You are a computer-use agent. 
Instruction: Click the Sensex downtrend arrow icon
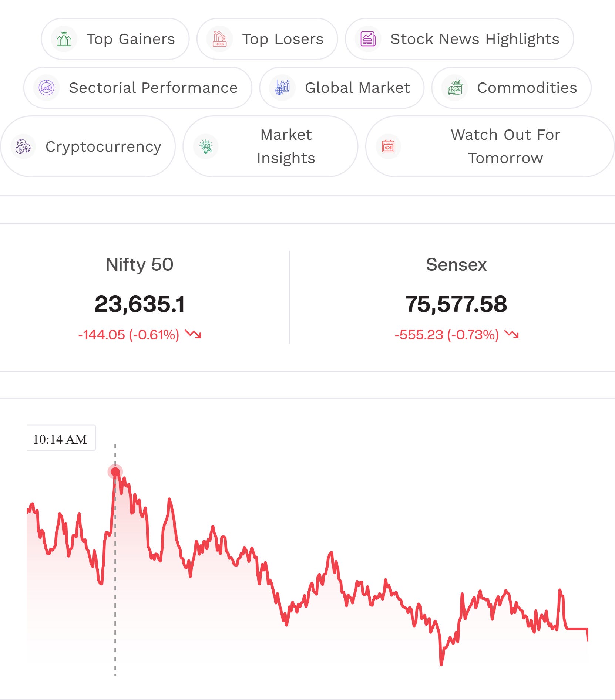tap(512, 334)
